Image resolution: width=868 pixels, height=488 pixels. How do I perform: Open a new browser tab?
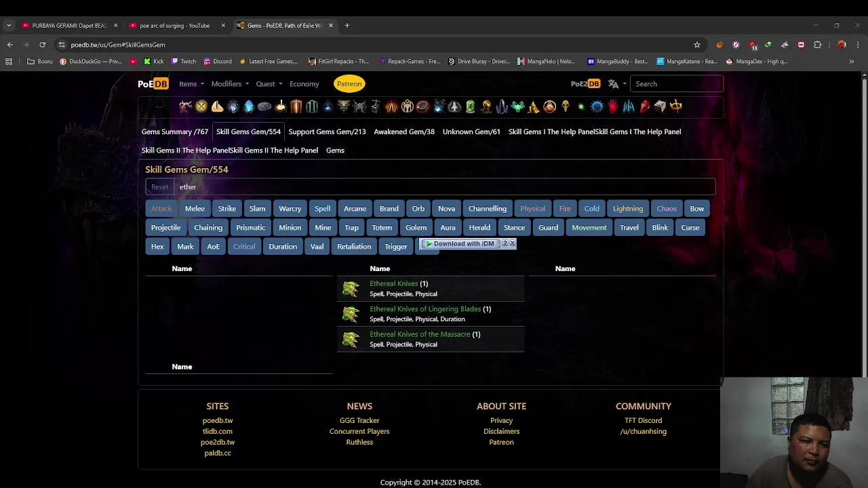(347, 25)
